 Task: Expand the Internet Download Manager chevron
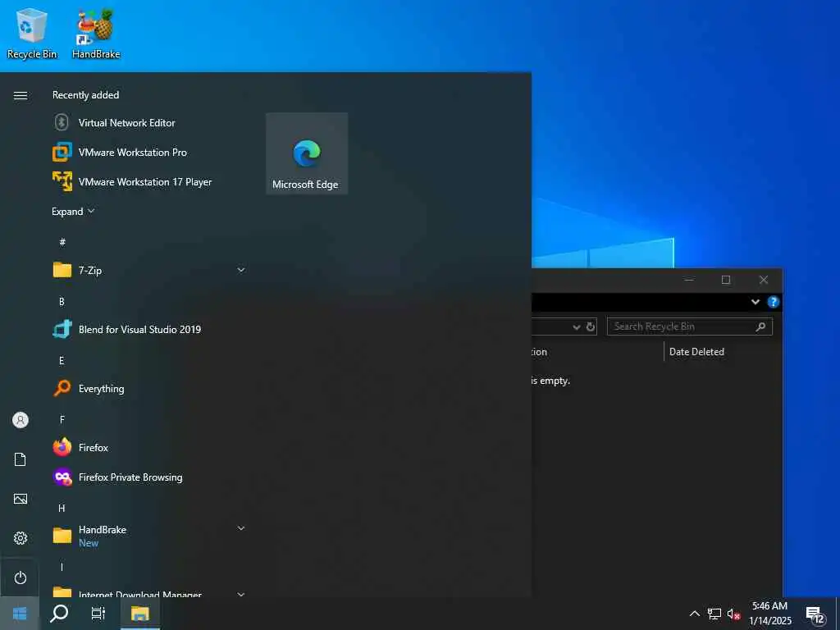241,594
